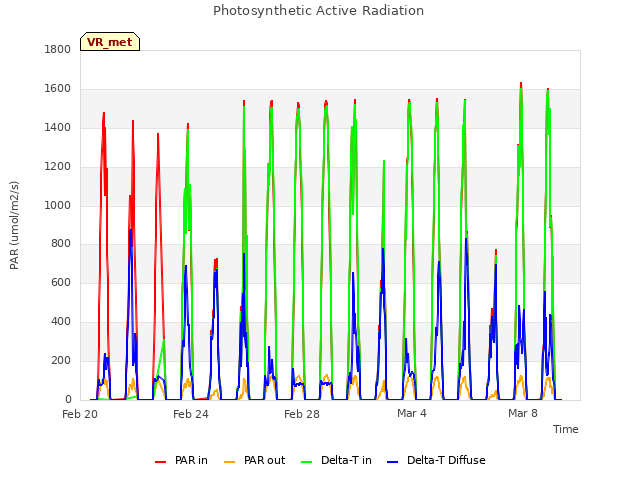Click the 1000 y-axis tick label
Image resolution: width=640 pixels, height=480 pixels.
(58, 205)
